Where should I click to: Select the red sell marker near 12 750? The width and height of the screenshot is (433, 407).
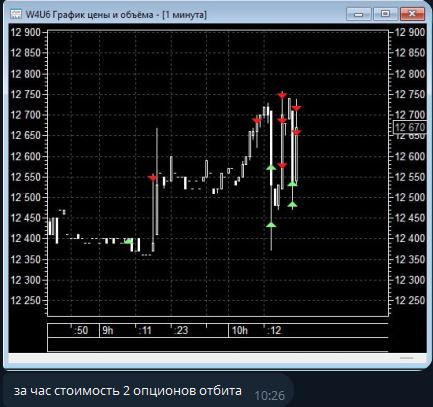282,96
